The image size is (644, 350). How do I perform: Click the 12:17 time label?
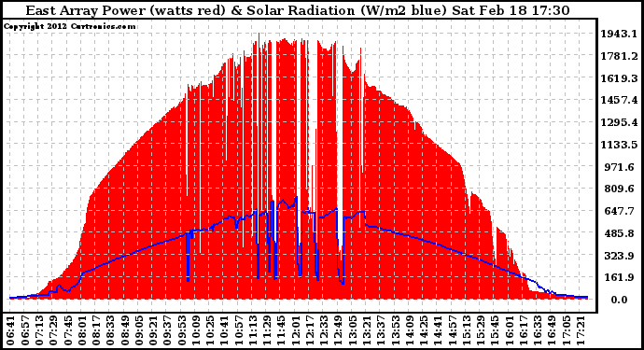310,330
